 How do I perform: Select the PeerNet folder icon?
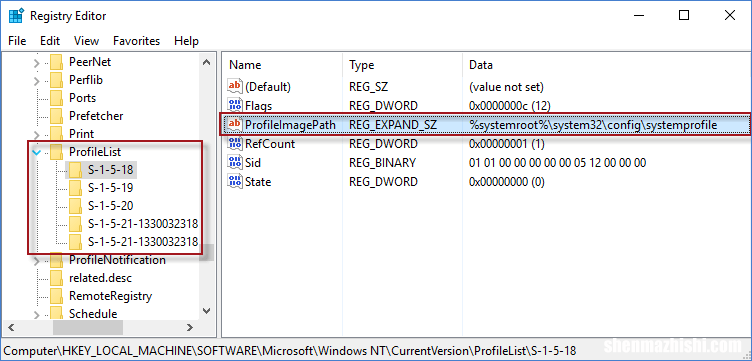click(x=57, y=62)
